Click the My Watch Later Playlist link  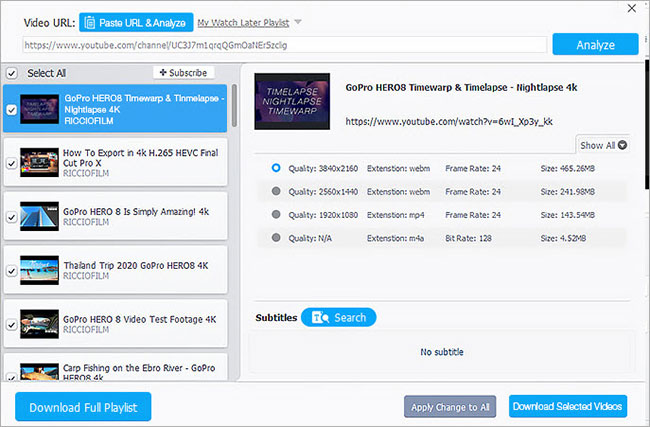pyautogui.click(x=243, y=23)
